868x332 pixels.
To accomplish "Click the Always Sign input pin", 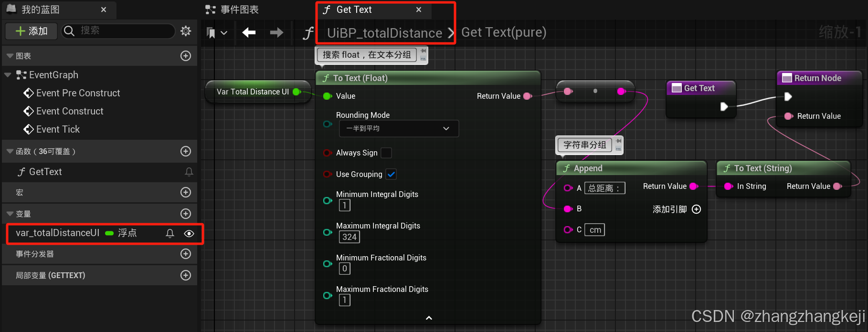I will (328, 153).
